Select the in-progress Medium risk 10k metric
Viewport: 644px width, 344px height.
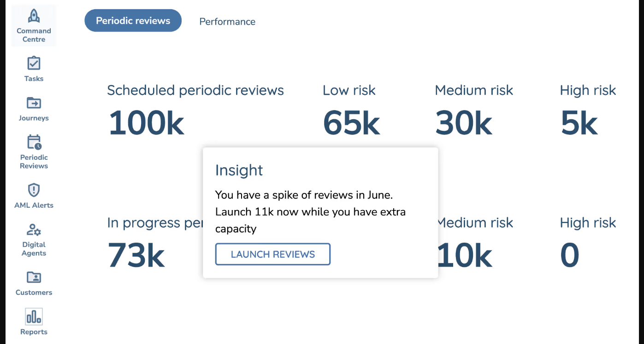464,256
